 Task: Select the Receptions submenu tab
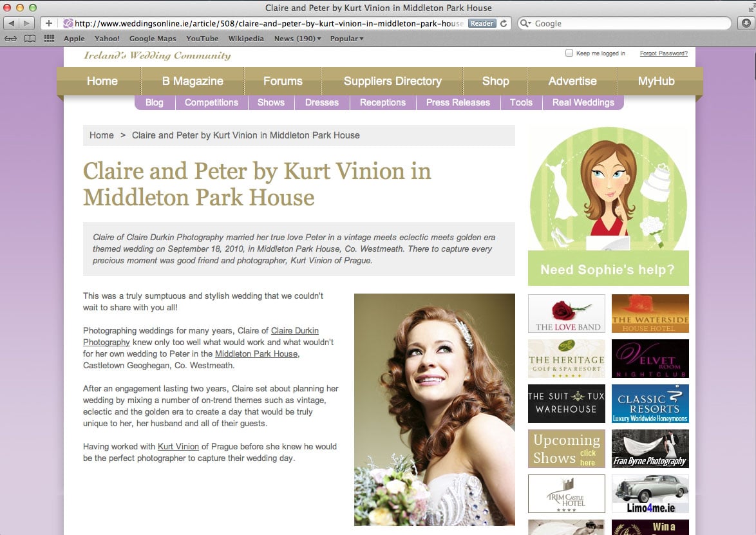point(383,102)
